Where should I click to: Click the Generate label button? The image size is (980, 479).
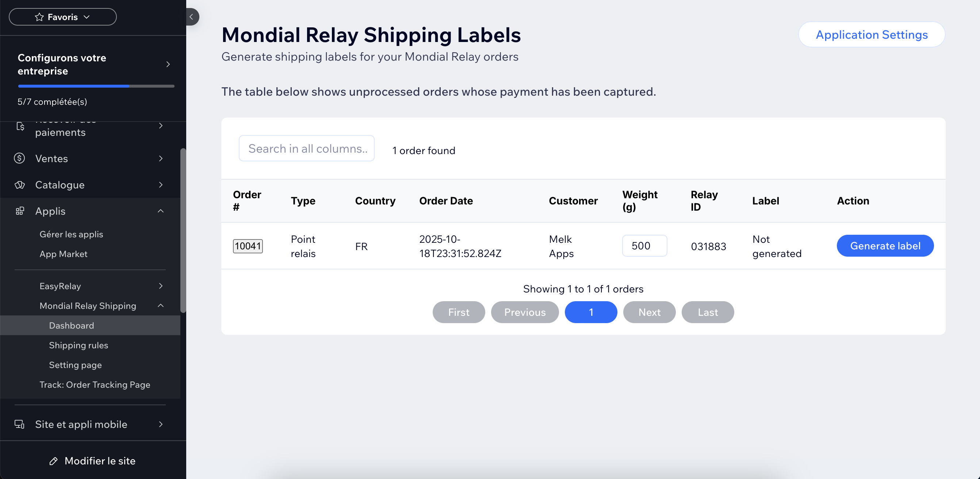(885, 246)
